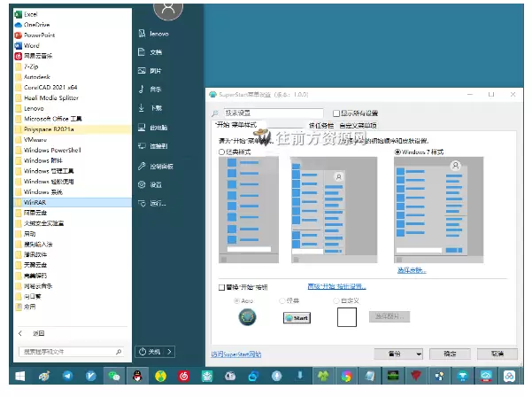This screenshot has width=532, height=397.
Task: Open the green clover taskbar icon
Action: (323, 376)
